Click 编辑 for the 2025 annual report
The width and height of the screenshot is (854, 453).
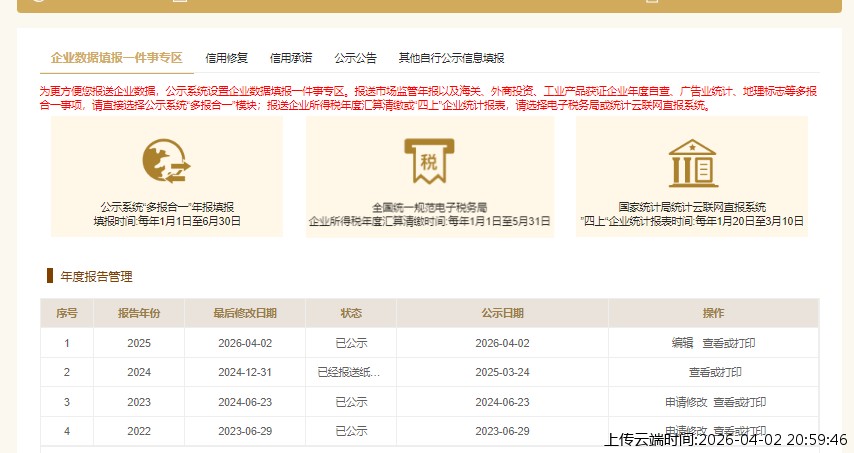(682, 343)
